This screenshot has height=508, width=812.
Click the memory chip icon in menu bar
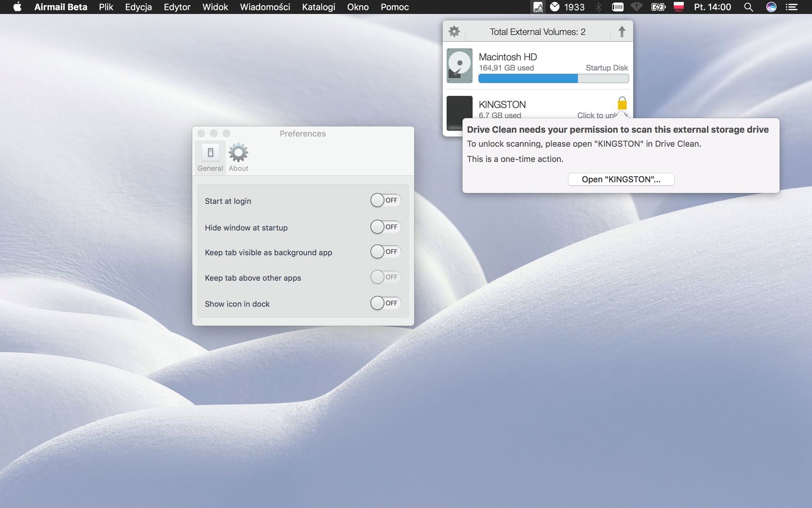pyautogui.click(x=617, y=7)
